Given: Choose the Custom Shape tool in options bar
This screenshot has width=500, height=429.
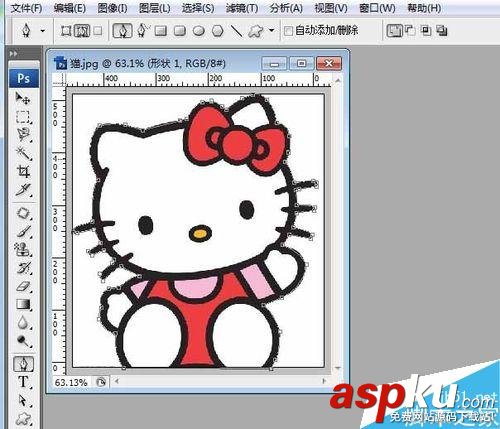Looking at the screenshot, I should point(256,31).
